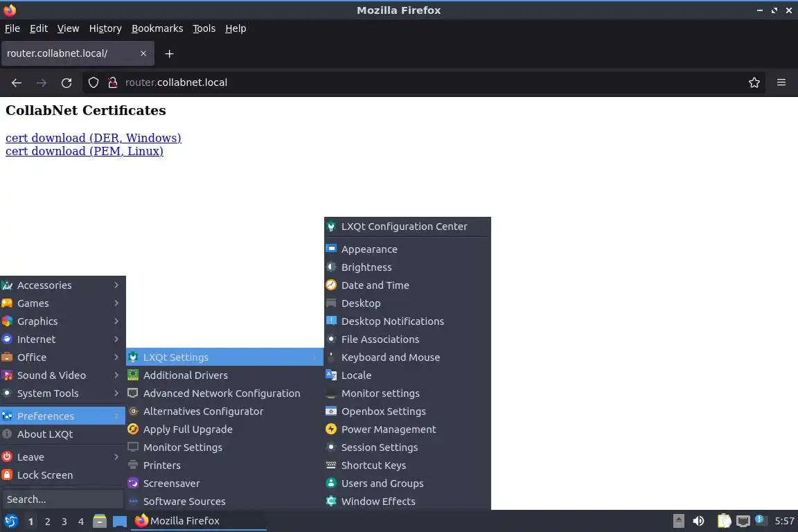
Task: Open About LXQt
Action: (62, 434)
